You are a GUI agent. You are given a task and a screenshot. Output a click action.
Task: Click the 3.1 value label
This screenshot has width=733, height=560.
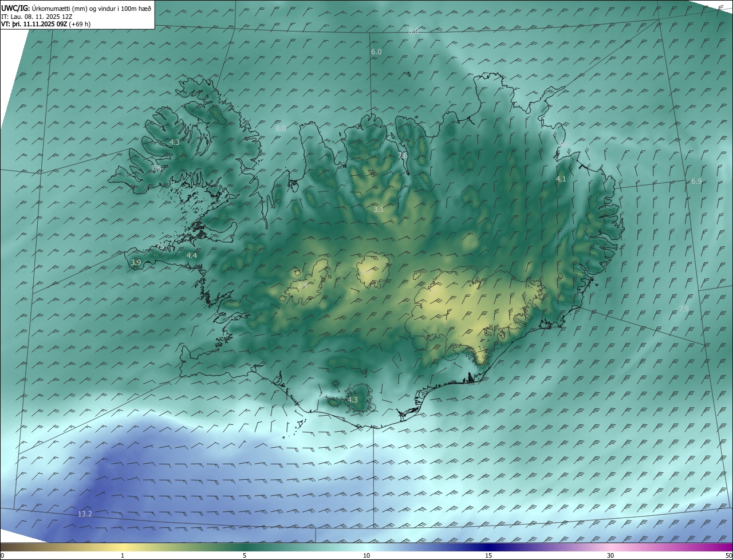click(x=379, y=210)
